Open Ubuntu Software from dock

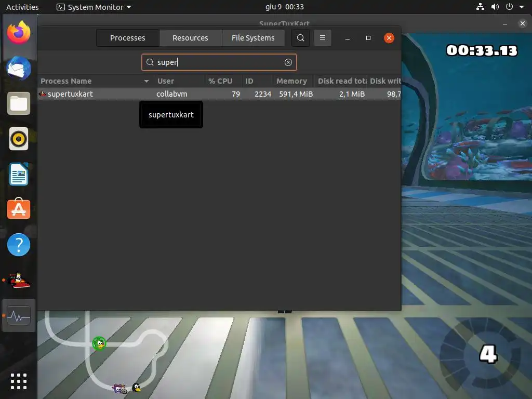[x=19, y=209]
